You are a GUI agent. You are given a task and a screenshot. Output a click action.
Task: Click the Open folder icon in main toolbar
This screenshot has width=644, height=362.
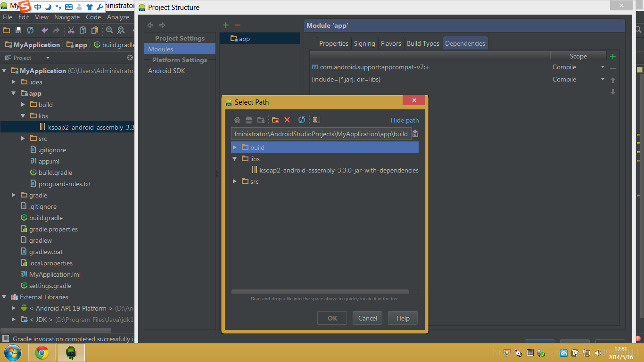pos(7,30)
